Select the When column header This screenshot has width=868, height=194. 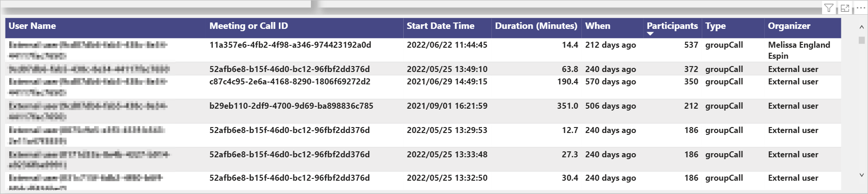597,26
